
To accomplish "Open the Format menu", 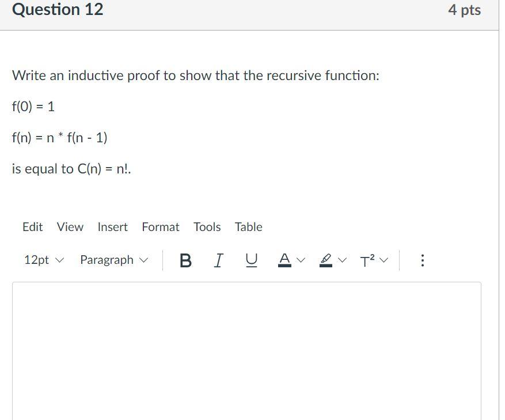I will [x=160, y=227].
